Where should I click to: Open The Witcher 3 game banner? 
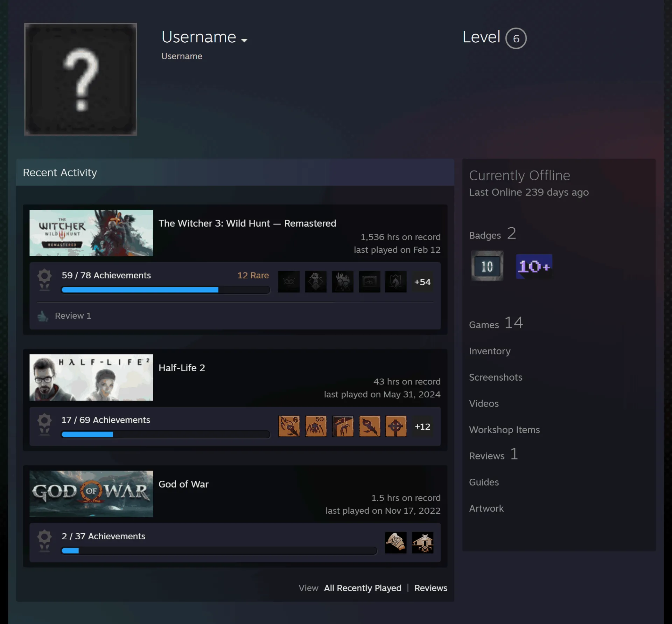[x=91, y=233]
